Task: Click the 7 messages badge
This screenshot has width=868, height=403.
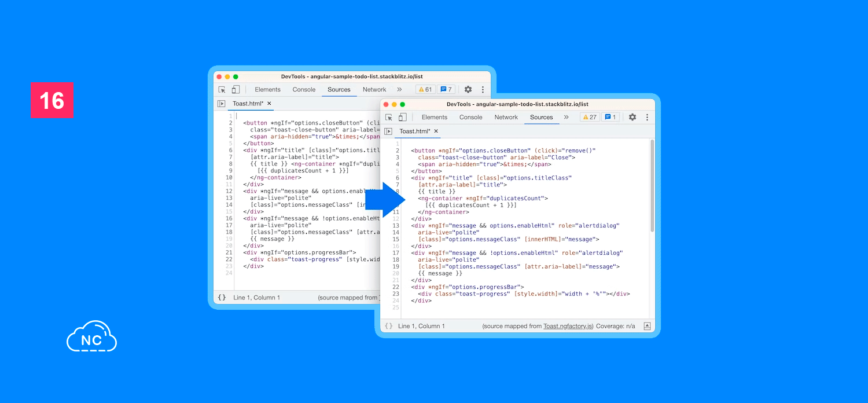Action: tap(446, 90)
